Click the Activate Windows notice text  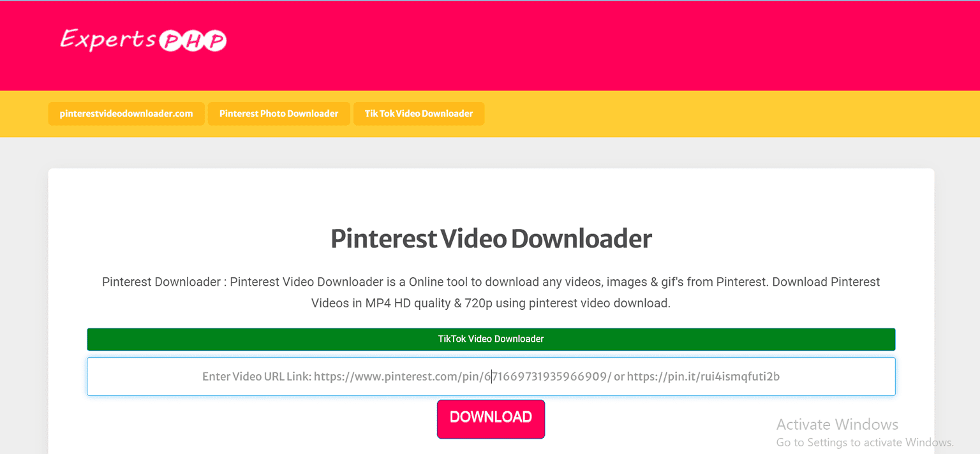pyautogui.click(x=836, y=424)
